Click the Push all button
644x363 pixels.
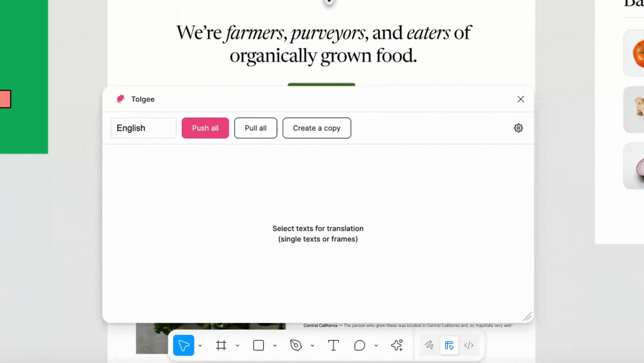click(x=205, y=128)
